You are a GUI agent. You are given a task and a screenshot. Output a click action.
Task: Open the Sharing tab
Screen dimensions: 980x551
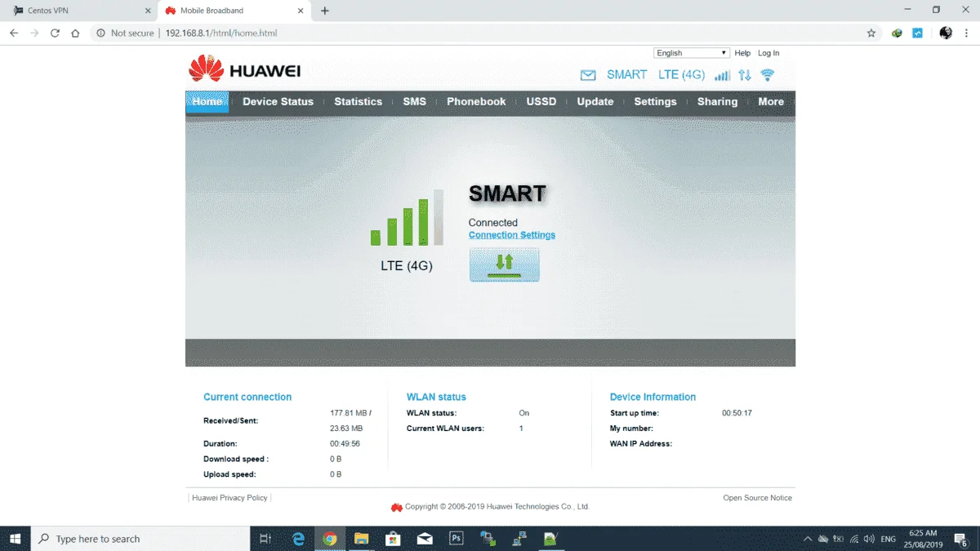click(x=717, y=102)
